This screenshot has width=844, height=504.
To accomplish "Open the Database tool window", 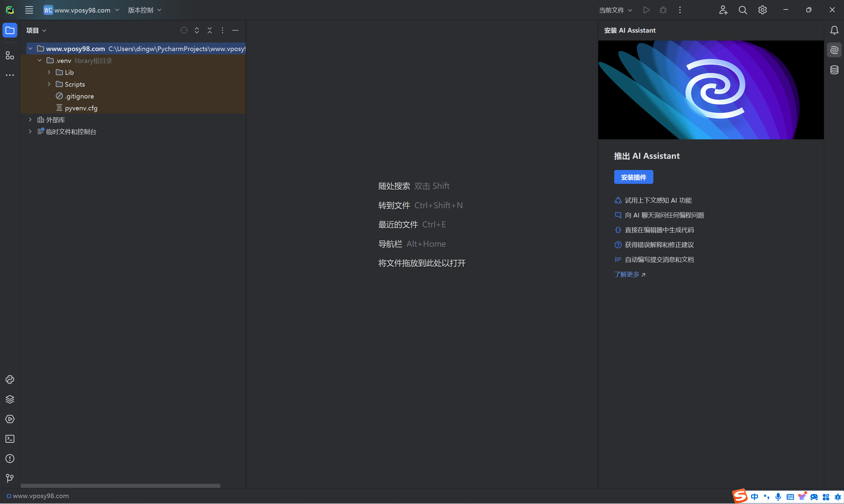I will [834, 70].
